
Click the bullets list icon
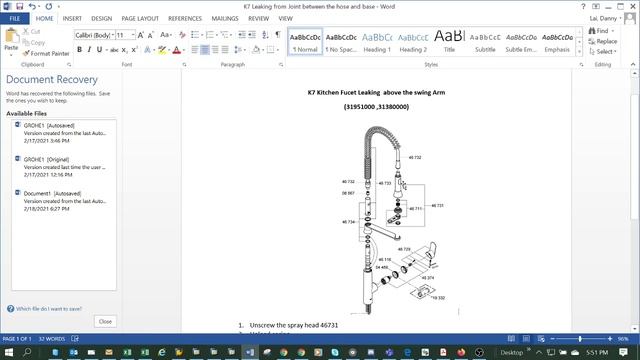[x=195, y=35]
